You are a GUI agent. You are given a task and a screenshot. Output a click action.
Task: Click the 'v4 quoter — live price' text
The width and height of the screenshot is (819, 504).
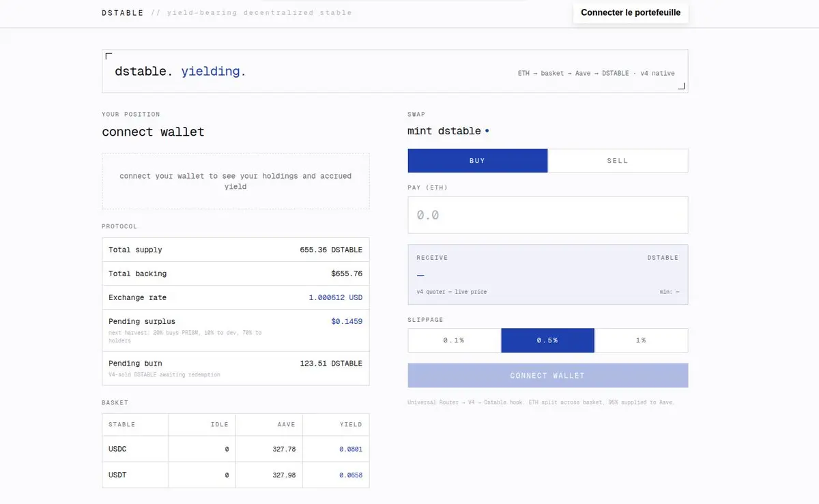(x=452, y=292)
